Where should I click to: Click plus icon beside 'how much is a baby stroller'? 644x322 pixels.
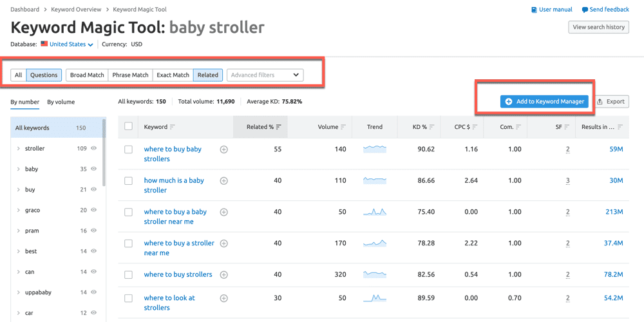[x=224, y=181]
